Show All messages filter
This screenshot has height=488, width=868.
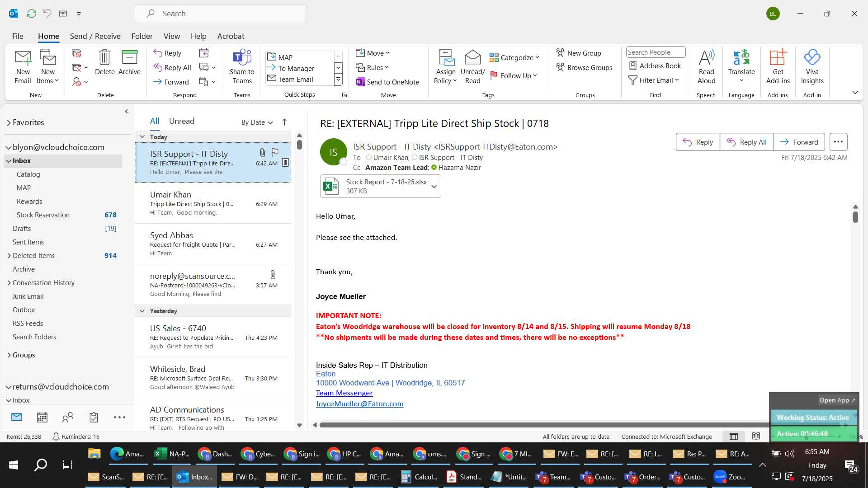click(x=155, y=121)
